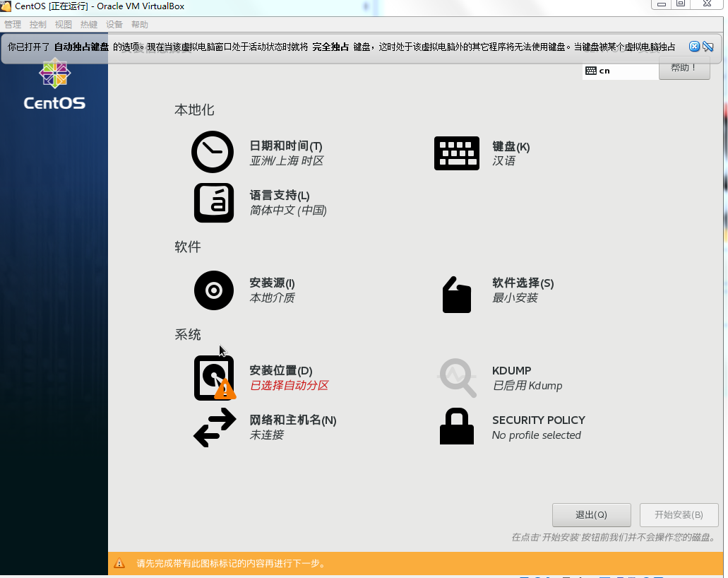Viewport: 728px width, 578px height.
Task: Click the 亚洲/上海 时区 text
Action: coord(287,161)
